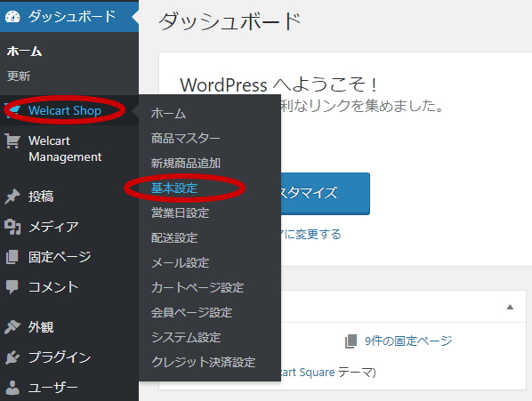Open システム設定 from the submenu
532x401 pixels.
186,337
